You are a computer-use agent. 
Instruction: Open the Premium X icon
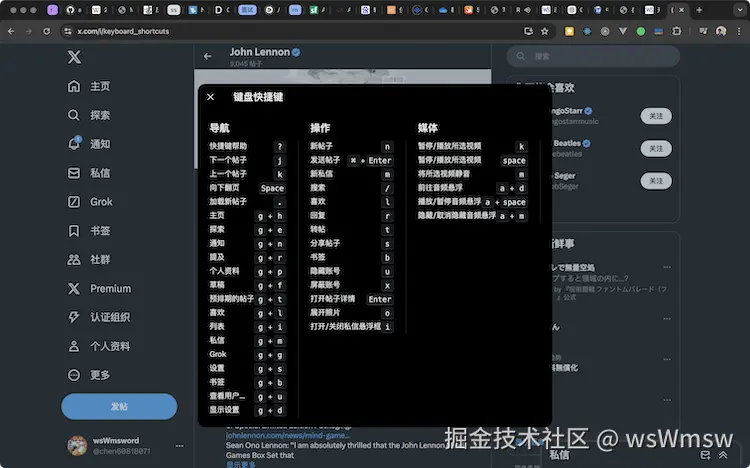pyautogui.click(x=74, y=289)
